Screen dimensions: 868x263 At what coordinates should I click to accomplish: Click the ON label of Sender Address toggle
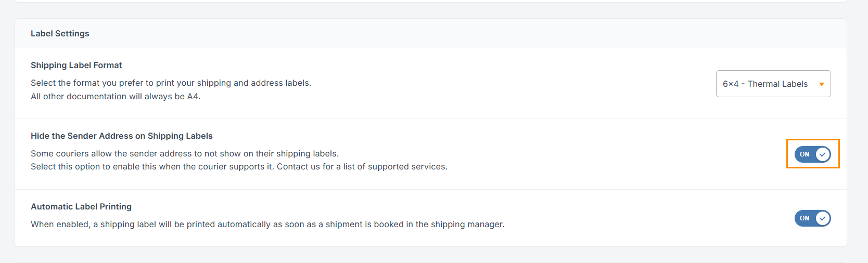click(x=805, y=154)
